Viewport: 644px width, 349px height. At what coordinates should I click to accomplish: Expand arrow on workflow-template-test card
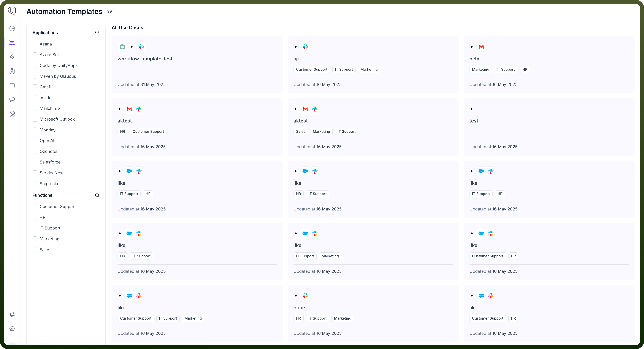point(132,47)
